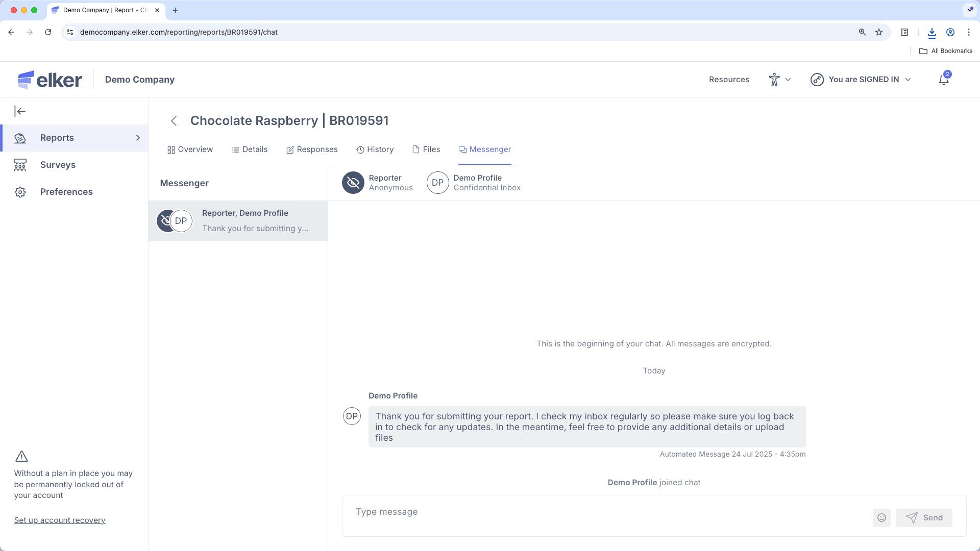Switch to the Overview tab

[x=190, y=149]
